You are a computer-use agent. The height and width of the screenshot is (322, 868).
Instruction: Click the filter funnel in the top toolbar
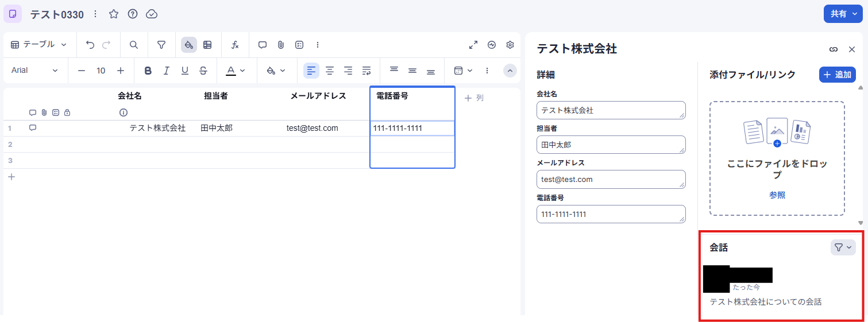161,45
